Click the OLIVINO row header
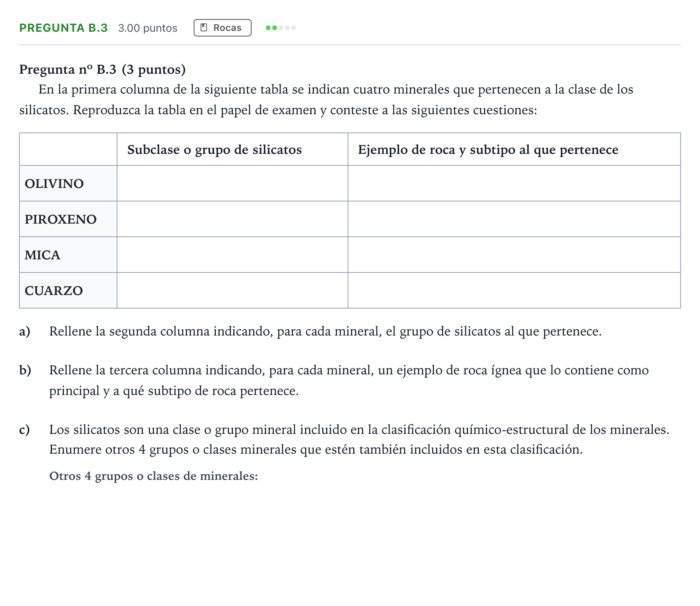The height and width of the screenshot is (606, 700). (68, 183)
